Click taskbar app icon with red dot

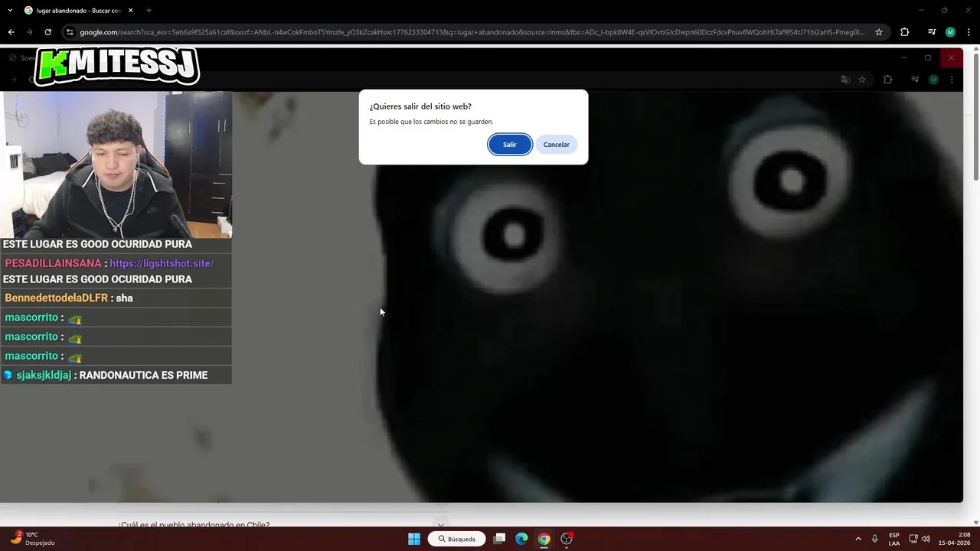(x=567, y=539)
